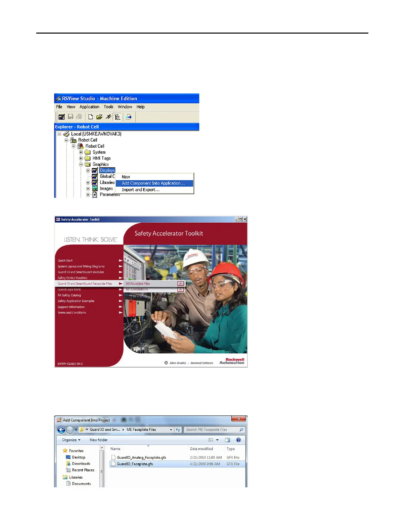Click ME Faceplate Files submenu item
Image resolution: width=411 pixels, height=532 pixels.
138,284
